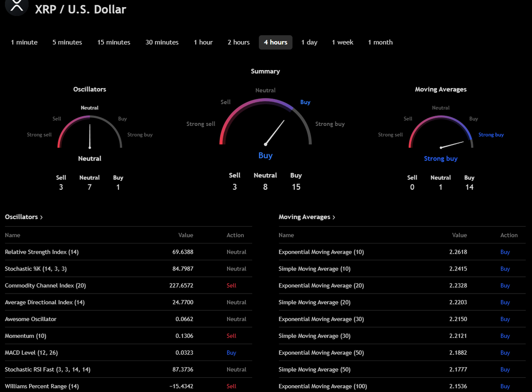This screenshot has width=532, height=392.
Task: Click the Relative Strength Index (14) row name
Action: (x=42, y=252)
